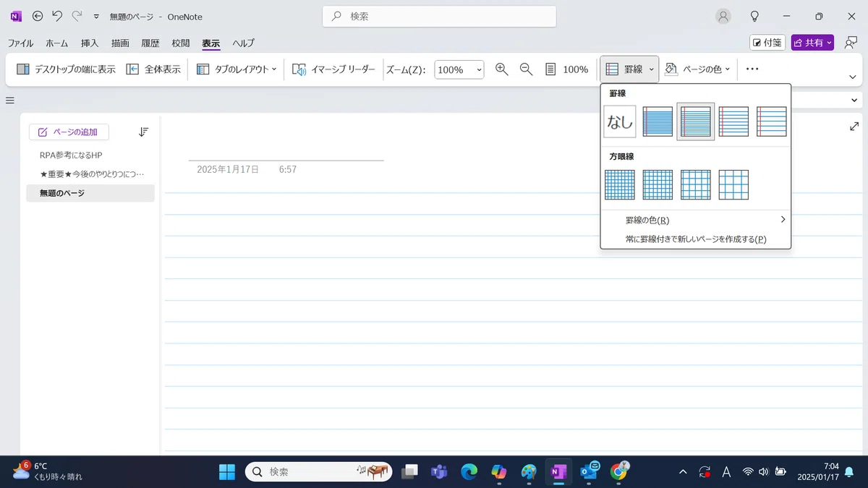Open Microsoft Edge from taskbar
The width and height of the screenshot is (868, 488).
pos(469,471)
